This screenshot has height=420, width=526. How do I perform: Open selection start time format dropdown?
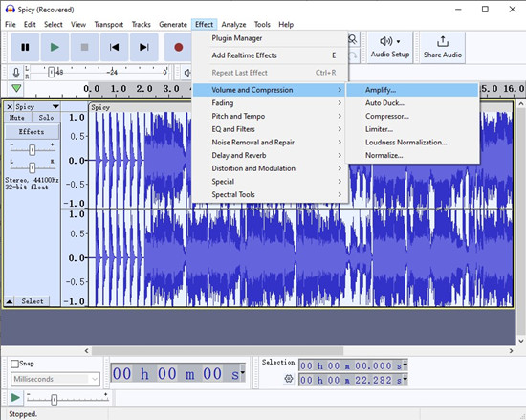tap(405, 365)
